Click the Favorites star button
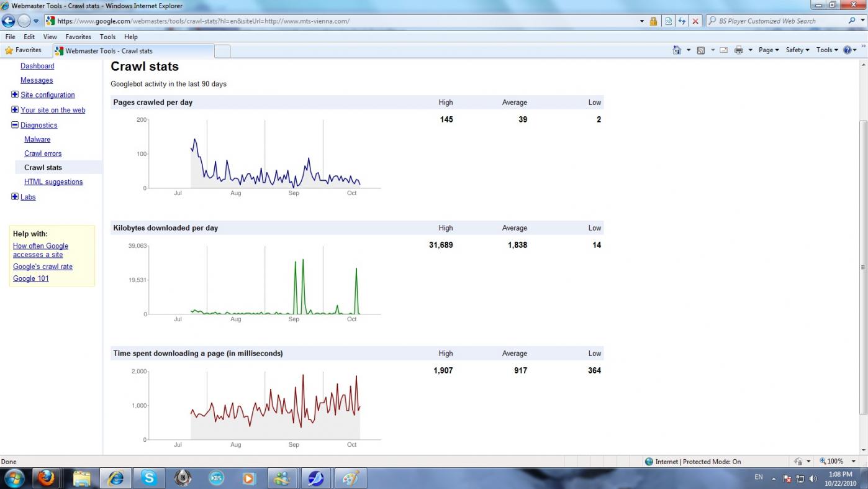 [x=23, y=50]
